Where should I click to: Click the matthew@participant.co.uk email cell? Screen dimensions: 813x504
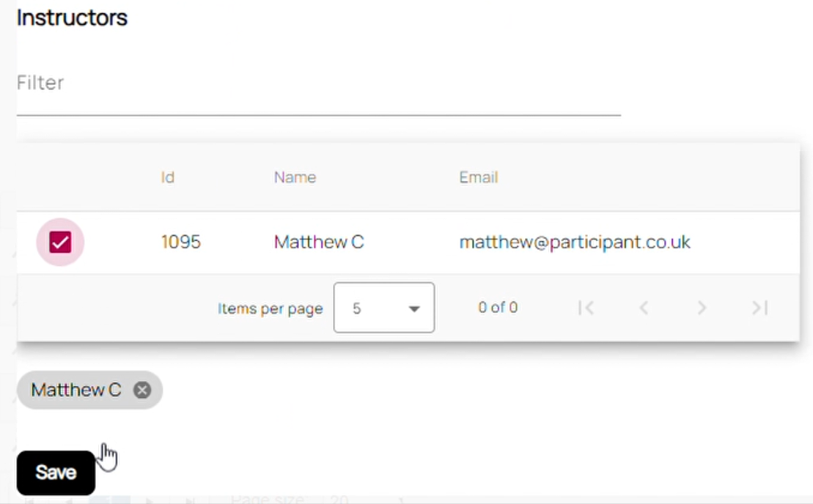pos(575,242)
